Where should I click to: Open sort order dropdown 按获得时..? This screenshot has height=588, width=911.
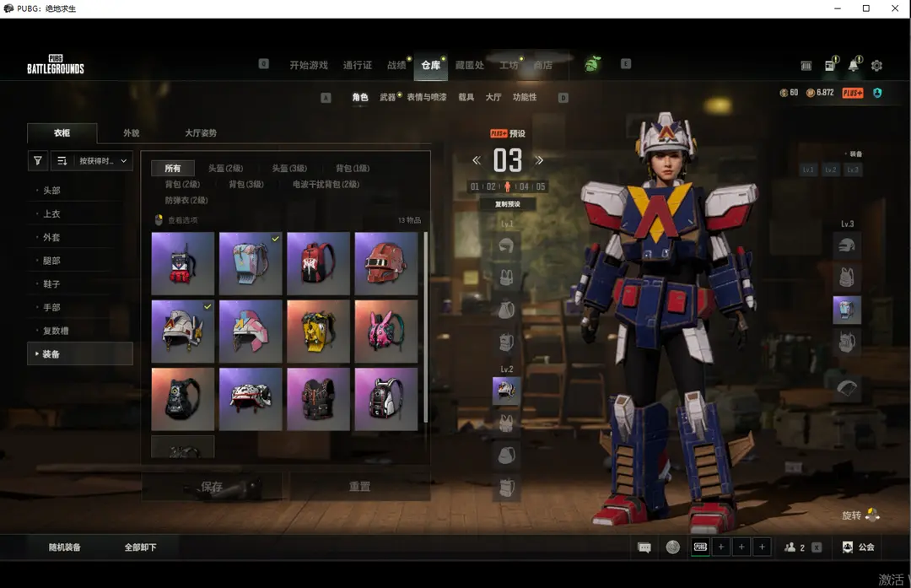coord(93,161)
